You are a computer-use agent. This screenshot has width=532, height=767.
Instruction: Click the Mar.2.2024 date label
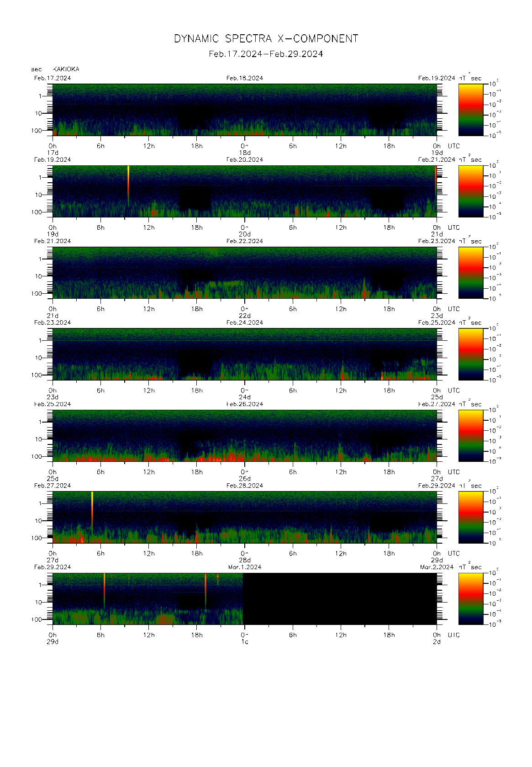(x=437, y=567)
